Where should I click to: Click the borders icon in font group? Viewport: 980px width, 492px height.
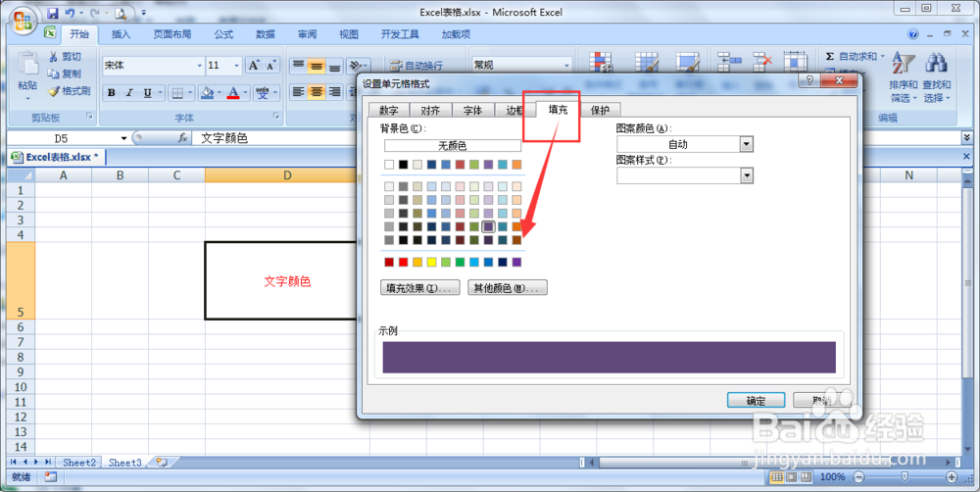(x=177, y=92)
